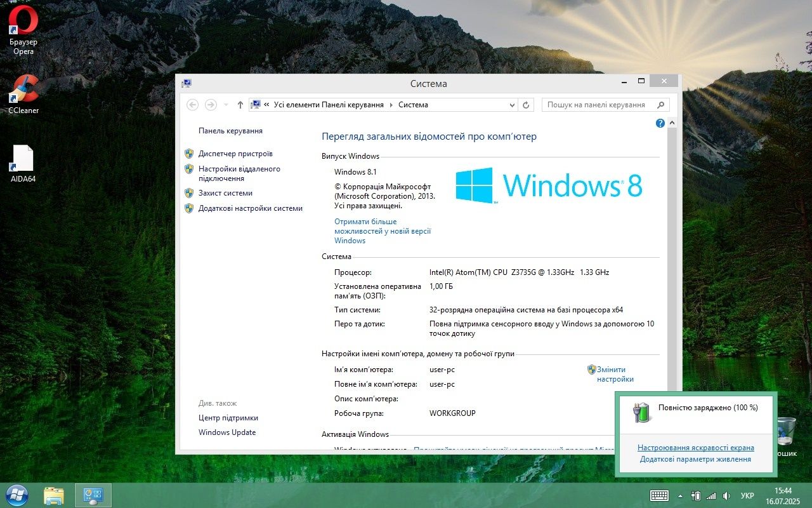This screenshot has height=508, width=812.
Task: Open Додаткові настройки системи
Action: [x=251, y=208]
